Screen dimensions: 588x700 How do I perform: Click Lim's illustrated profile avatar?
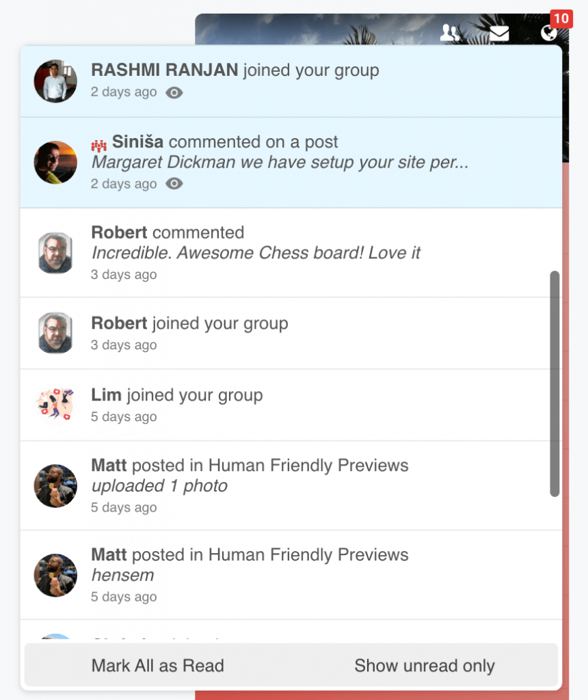55,405
